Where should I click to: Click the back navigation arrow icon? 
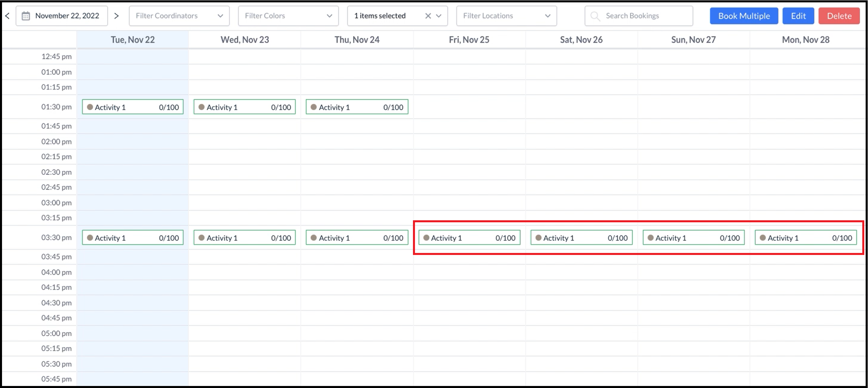click(8, 15)
